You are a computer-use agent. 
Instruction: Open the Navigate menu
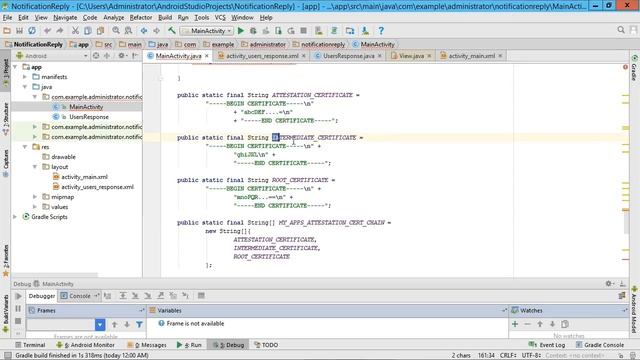(x=65, y=18)
